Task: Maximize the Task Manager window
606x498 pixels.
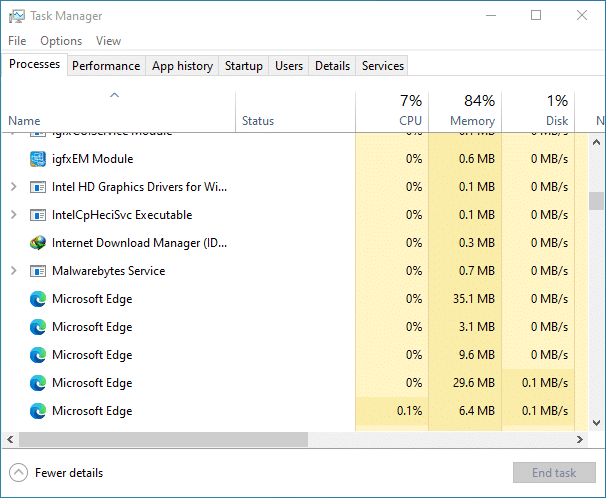Action: pos(536,15)
